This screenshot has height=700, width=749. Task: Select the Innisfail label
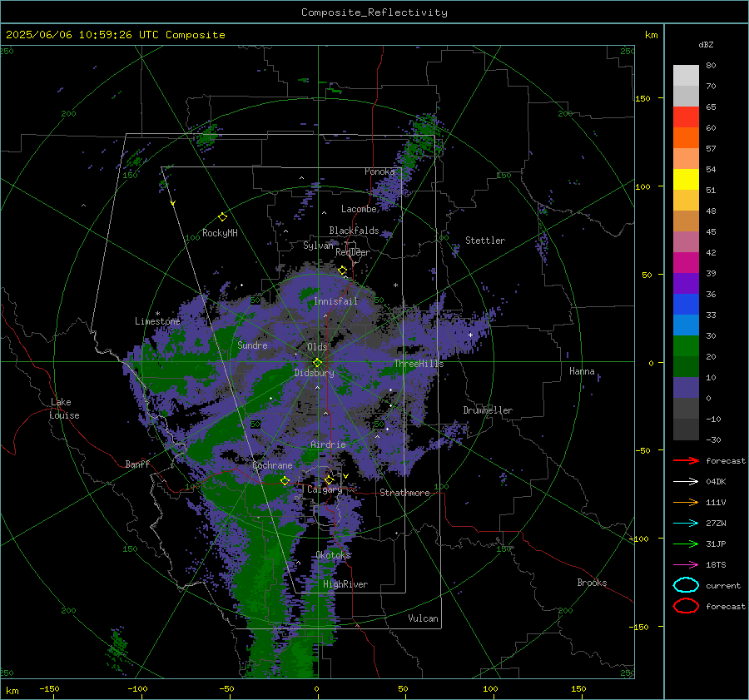click(335, 301)
